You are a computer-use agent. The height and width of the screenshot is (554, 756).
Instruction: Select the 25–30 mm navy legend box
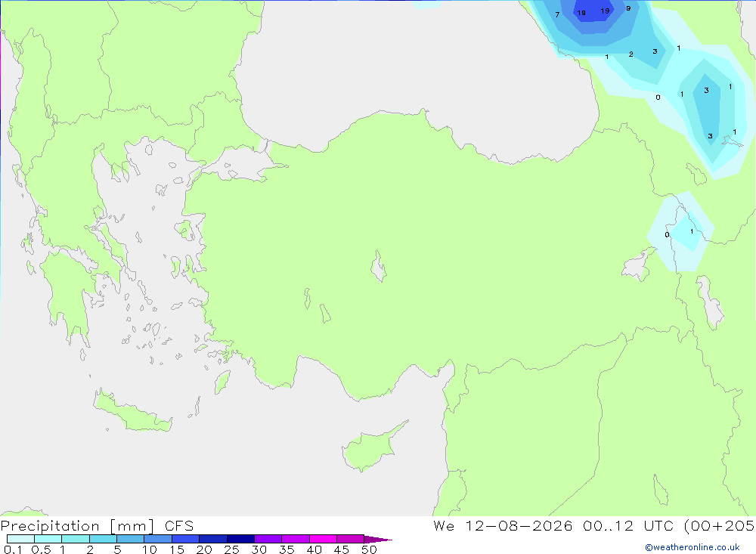tap(240, 539)
